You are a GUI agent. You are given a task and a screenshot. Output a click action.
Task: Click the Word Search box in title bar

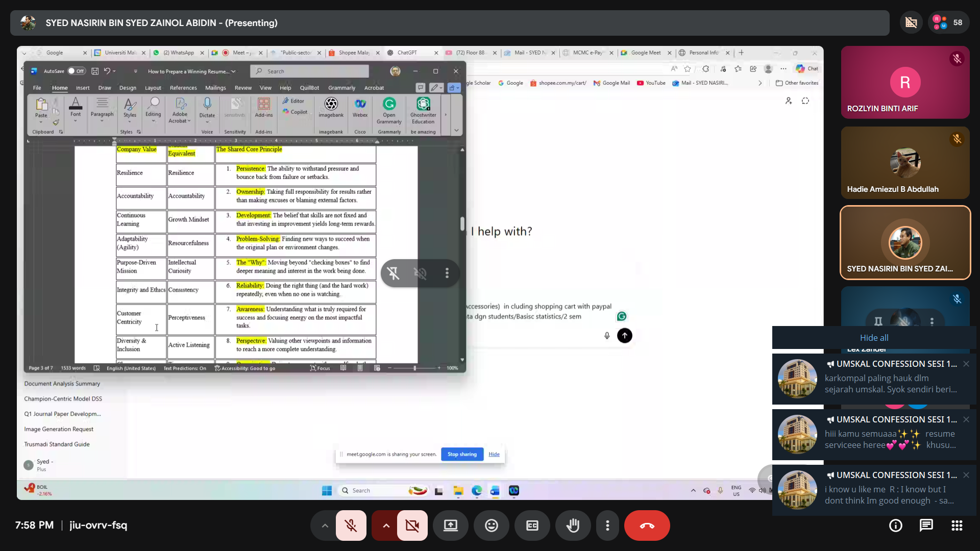pyautogui.click(x=310, y=71)
